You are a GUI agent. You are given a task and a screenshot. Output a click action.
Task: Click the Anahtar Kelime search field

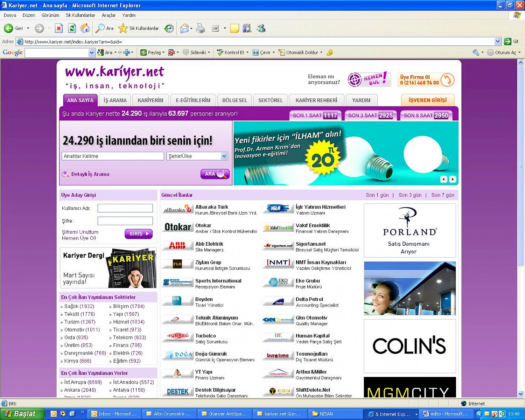click(113, 156)
